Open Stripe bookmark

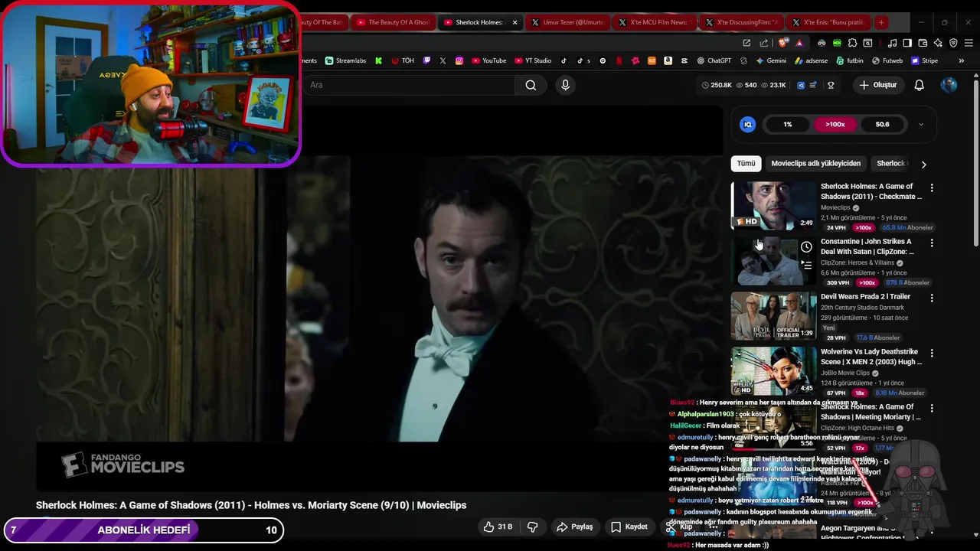click(x=924, y=60)
